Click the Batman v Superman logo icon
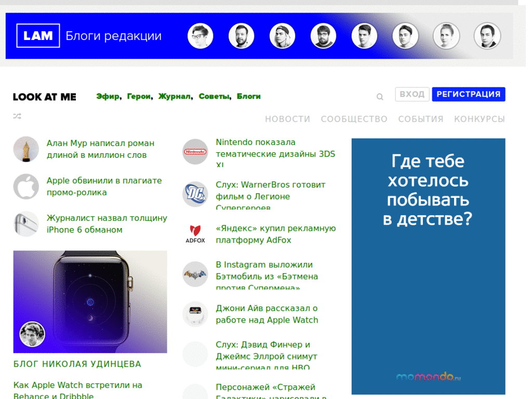 pos(195,274)
